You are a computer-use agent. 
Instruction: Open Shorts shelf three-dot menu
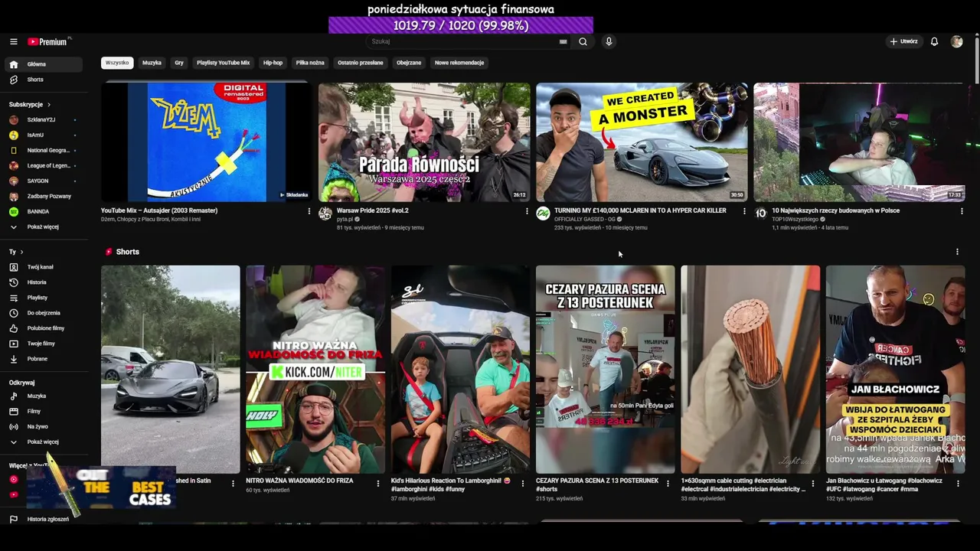(x=957, y=252)
